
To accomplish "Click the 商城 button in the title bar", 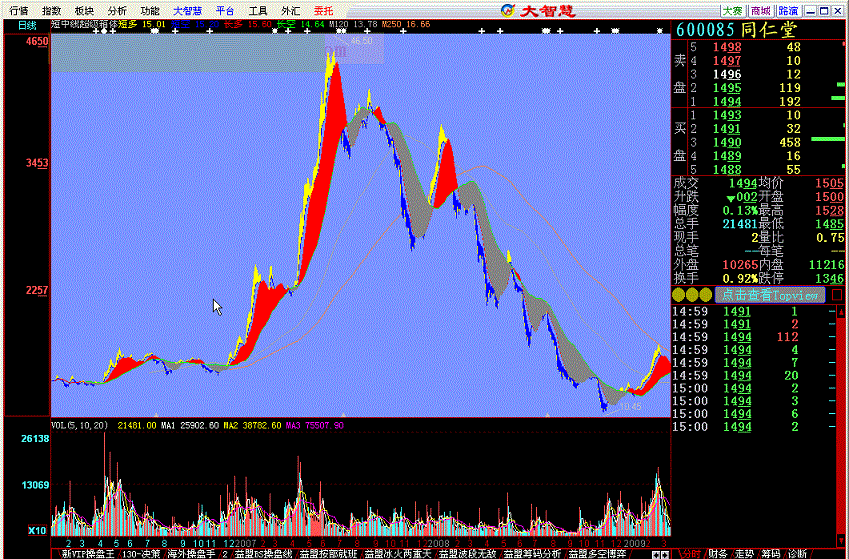I will click(x=760, y=11).
